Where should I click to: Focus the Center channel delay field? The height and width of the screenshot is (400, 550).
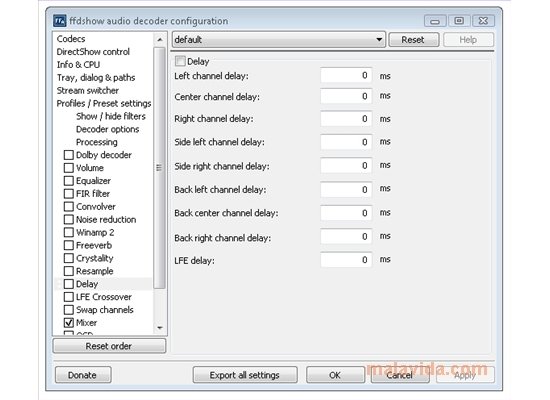346,96
